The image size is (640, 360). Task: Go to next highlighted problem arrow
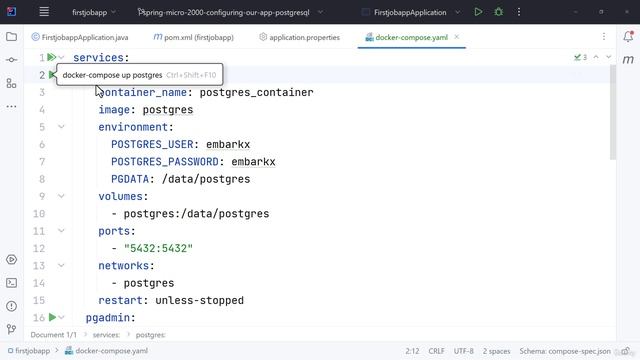pos(609,57)
